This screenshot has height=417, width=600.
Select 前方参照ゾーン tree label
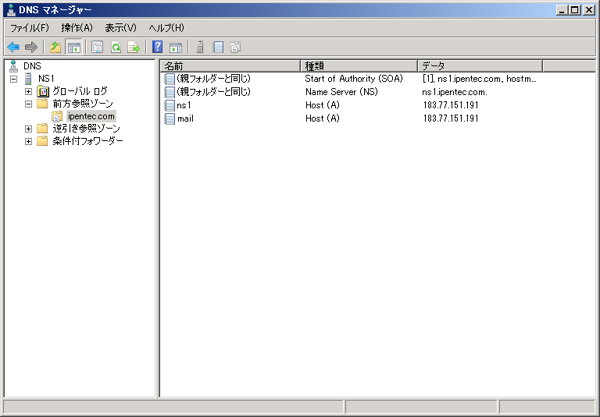(83, 104)
